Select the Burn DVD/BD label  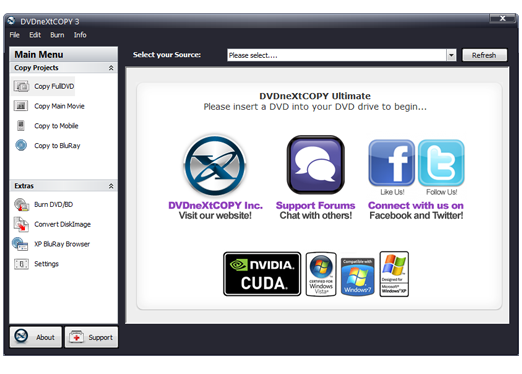click(53, 204)
